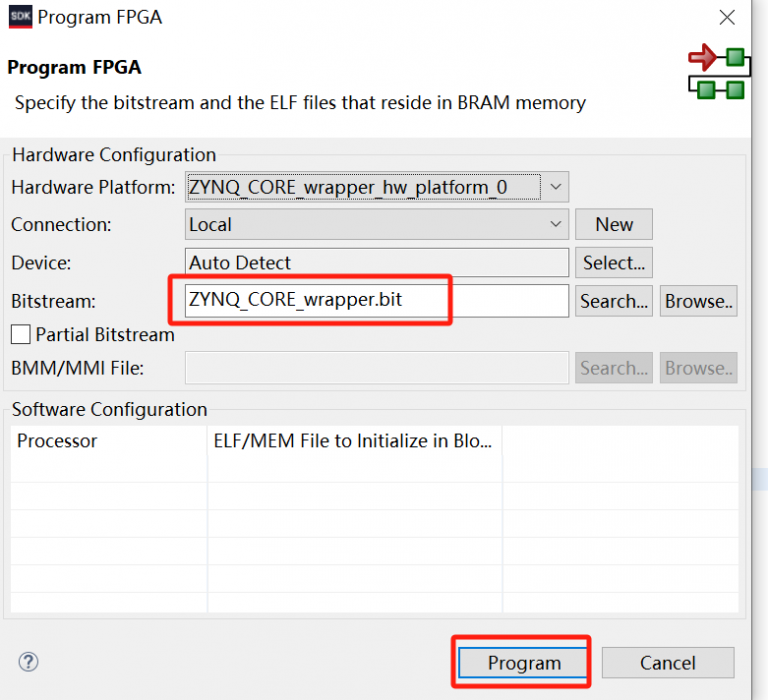Focus the Bitstream file path field
768x700 pixels.
[x=376, y=300]
